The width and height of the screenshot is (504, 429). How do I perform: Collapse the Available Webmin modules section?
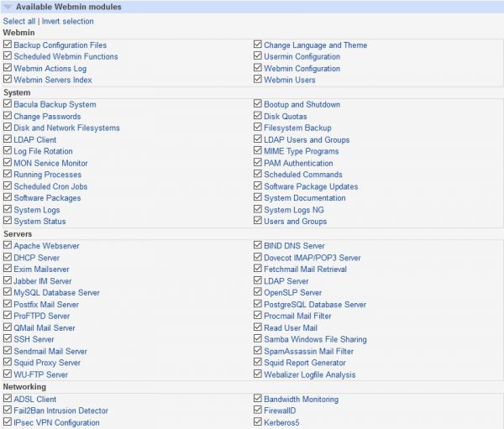(x=8, y=7)
